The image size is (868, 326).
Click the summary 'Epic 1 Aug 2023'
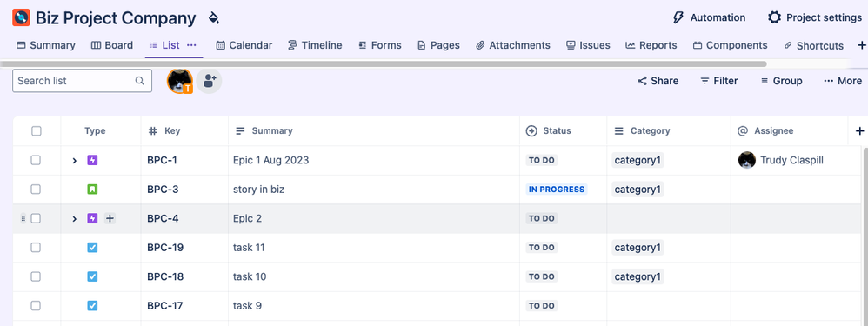point(271,161)
